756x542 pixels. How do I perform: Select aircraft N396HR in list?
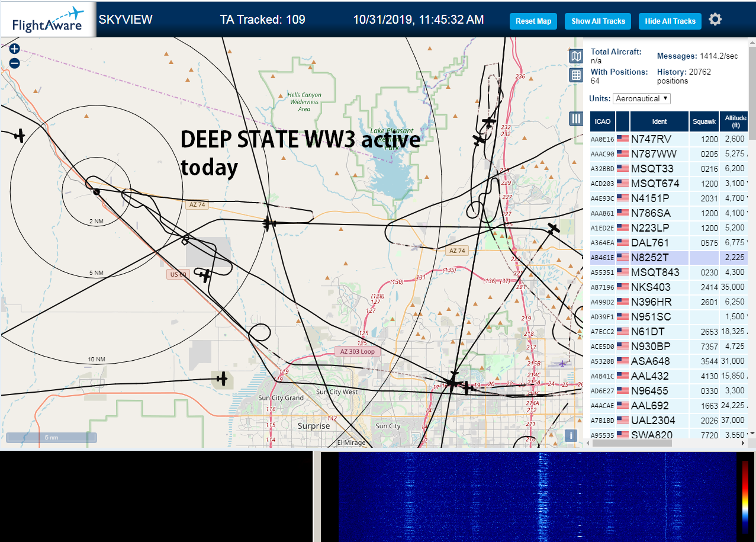click(669, 302)
